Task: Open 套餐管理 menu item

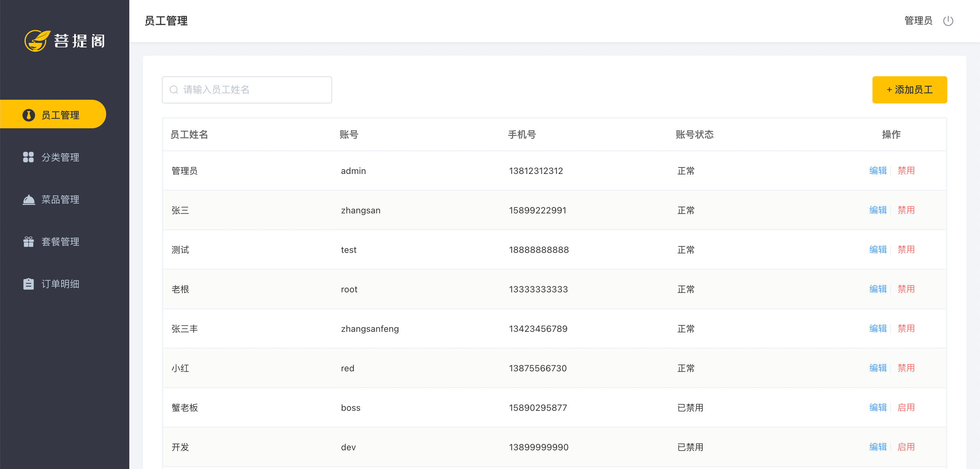Action: (60, 242)
